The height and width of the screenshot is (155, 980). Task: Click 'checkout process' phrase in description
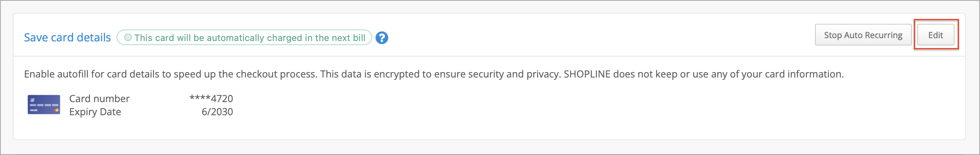pos(277,74)
